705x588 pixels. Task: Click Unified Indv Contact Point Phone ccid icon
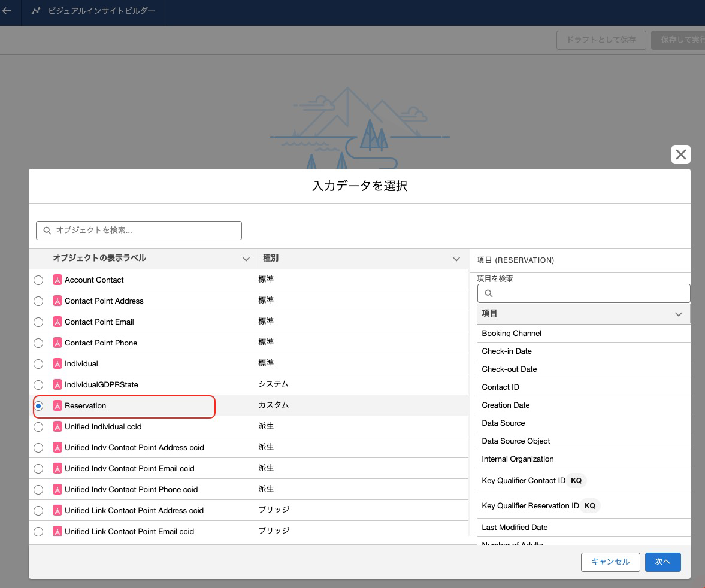pyautogui.click(x=57, y=490)
